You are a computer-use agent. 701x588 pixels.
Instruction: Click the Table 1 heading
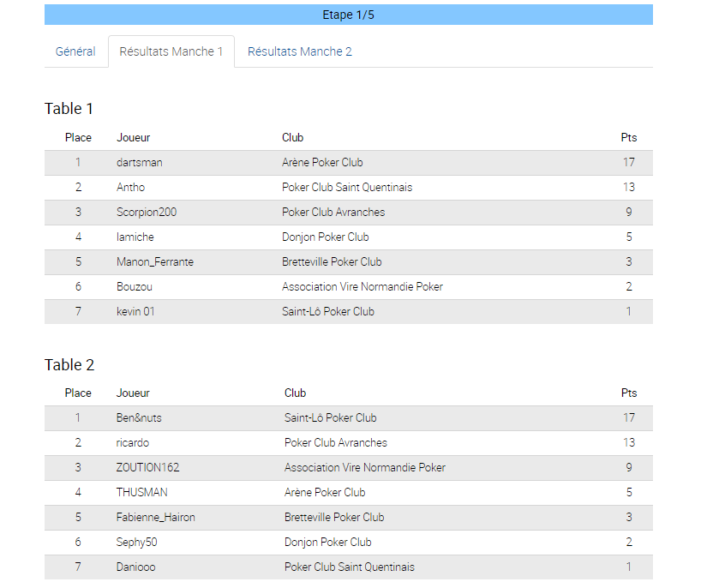pos(69,109)
